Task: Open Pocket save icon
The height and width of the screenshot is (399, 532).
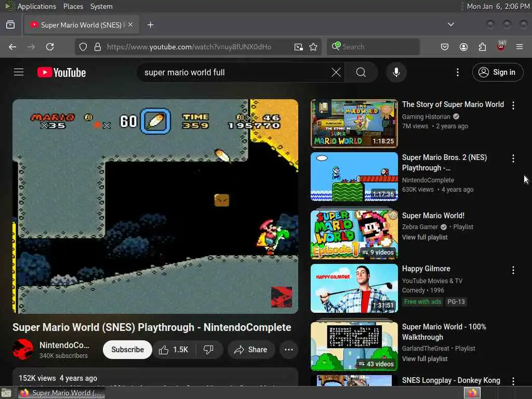Action: (445, 47)
